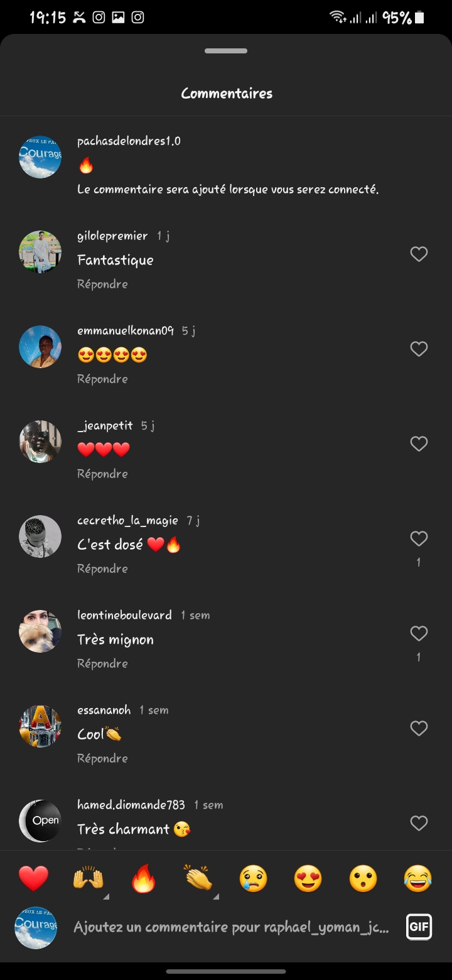Image resolution: width=452 pixels, height=980 pixels.
Task: Reply to _jeanpetit's hearts comment
Action: point(102,474)
